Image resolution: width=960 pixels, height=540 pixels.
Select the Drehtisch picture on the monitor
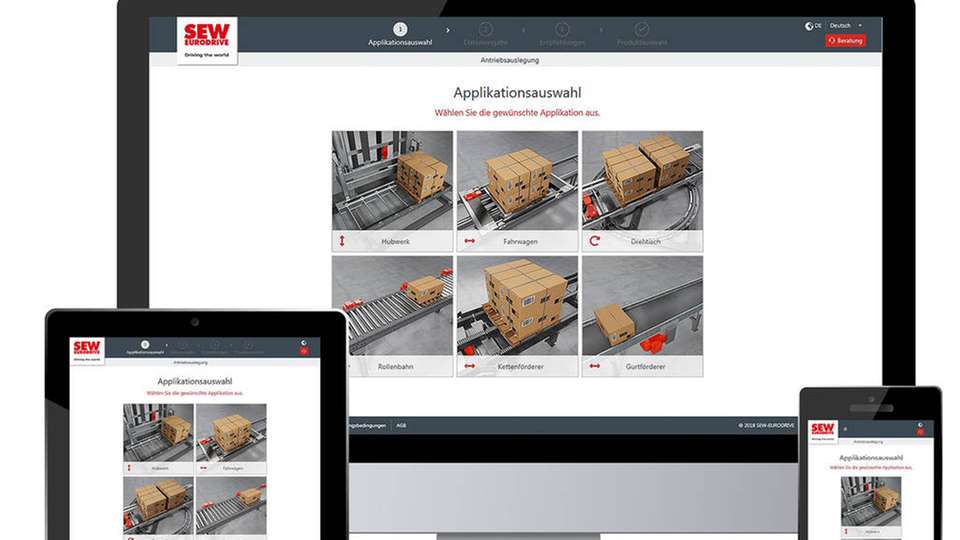(642, 181)
